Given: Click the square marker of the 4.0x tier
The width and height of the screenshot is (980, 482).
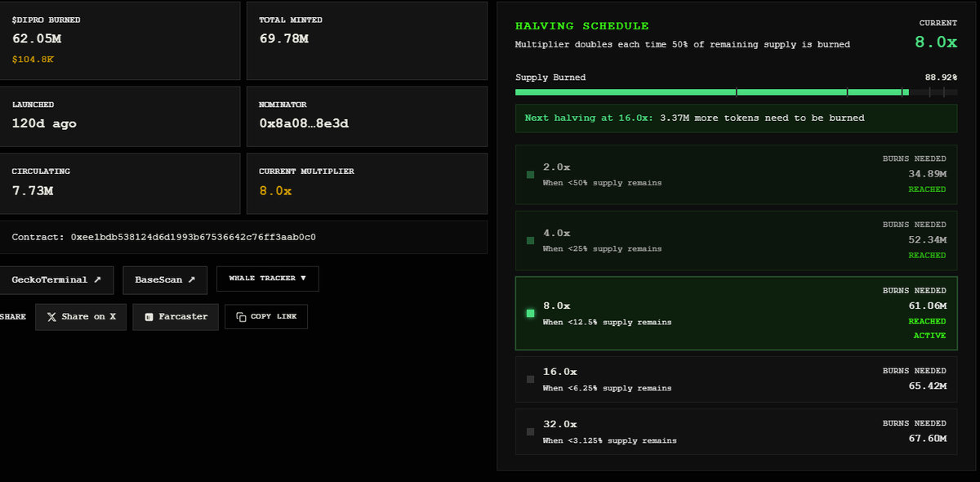Looking at the screenshot, I should point(531,240).
